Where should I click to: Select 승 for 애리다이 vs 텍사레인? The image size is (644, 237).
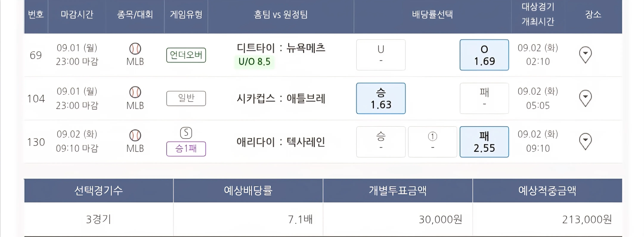(380, 142)
